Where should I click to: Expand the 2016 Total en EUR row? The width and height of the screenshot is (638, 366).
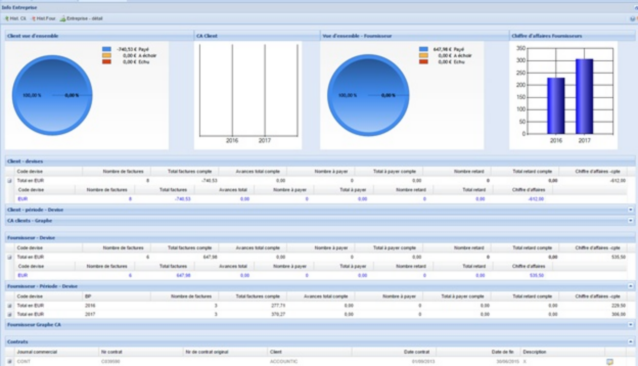point(9,305)
